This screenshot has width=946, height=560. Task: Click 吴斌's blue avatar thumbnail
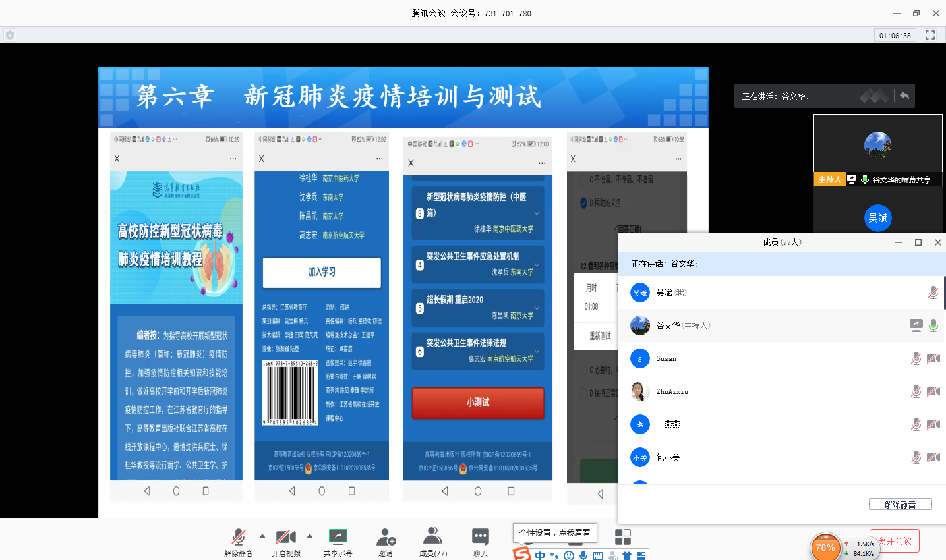pos(877,218)
